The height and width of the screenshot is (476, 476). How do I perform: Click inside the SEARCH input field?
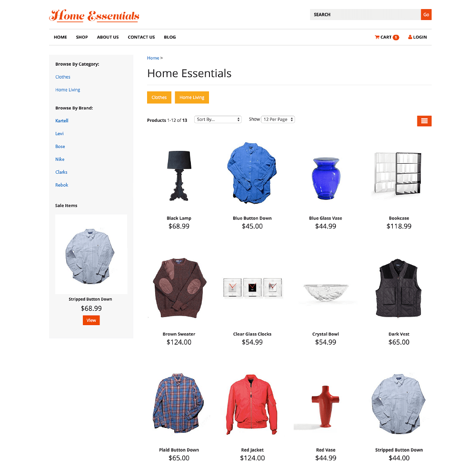pyautogui.click(x=365, y=15)
